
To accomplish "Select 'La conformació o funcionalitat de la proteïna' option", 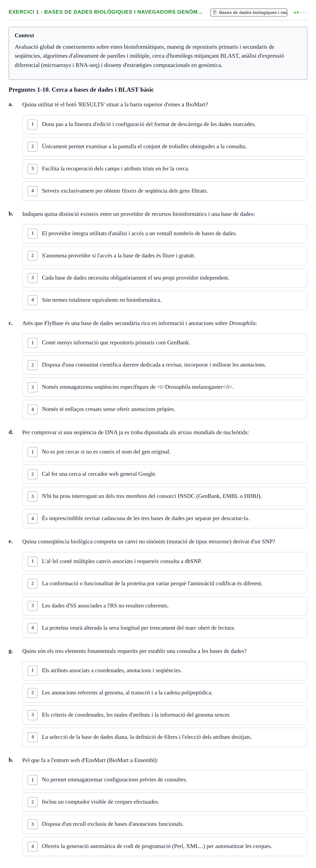I will [165, 584].
